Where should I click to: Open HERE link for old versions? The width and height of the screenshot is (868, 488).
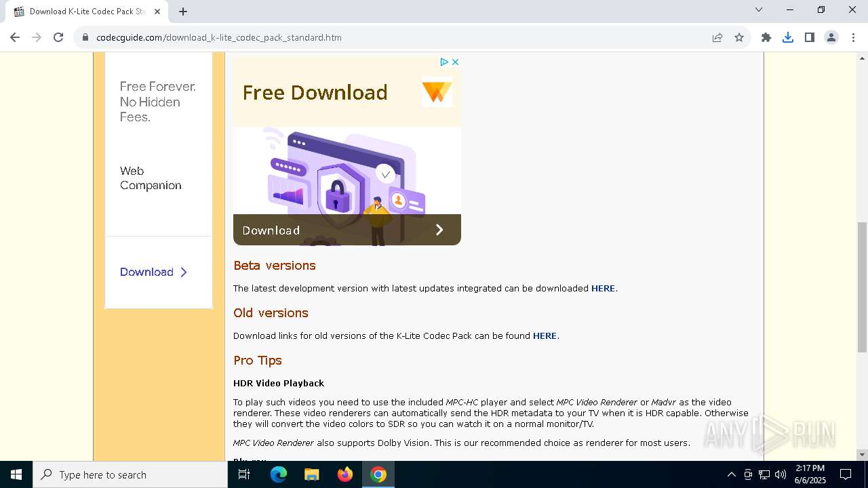[x=545, y=335]
